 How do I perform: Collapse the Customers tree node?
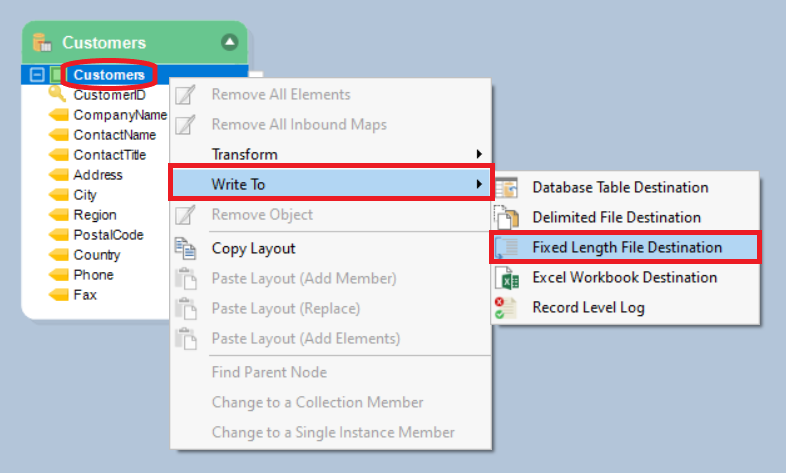37,75
